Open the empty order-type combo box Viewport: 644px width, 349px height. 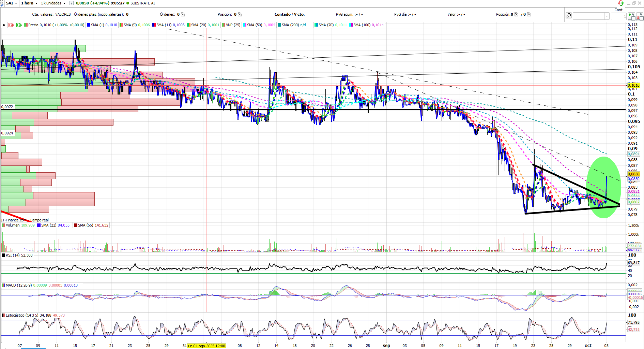[x=591, y=16]
